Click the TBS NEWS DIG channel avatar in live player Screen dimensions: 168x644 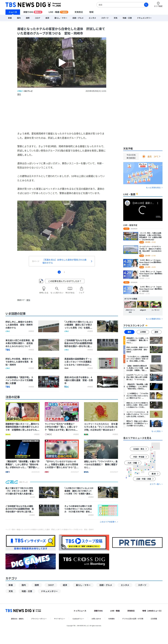click(127, 203)
